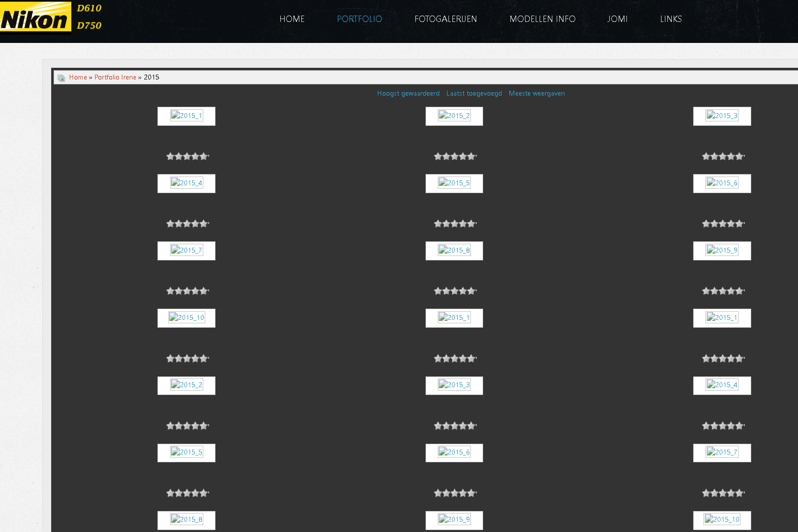Open the 2015_7 thumbnail in the third row
This screenshot has height=532, width=798.
(186, 250)
